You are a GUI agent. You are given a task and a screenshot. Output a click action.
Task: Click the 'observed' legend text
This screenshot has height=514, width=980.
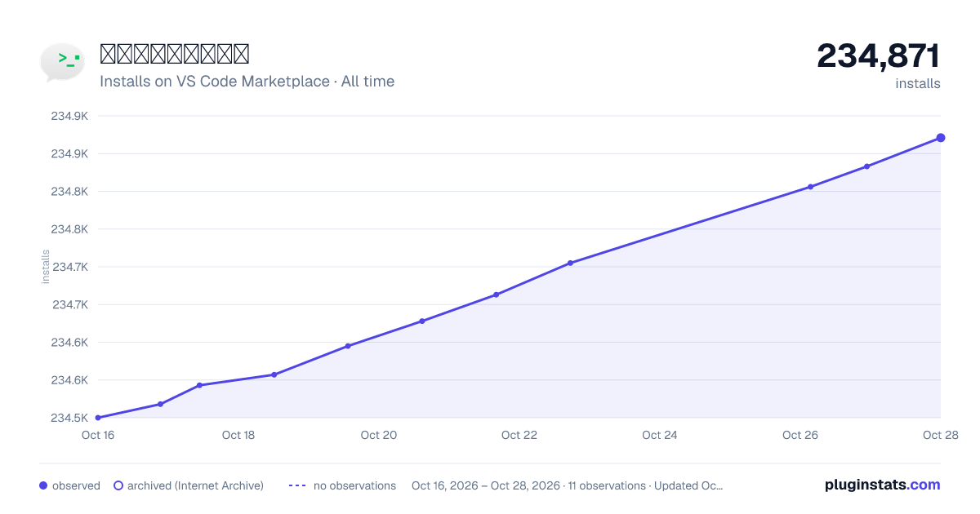point(76,485)
